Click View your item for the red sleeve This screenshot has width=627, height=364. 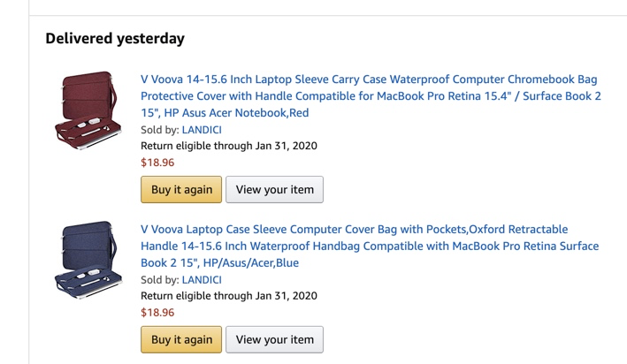tap(274, 190)
